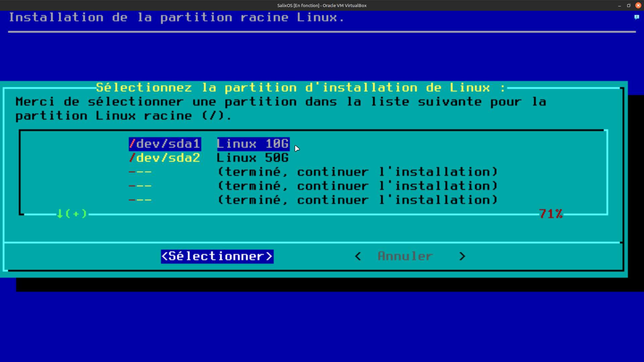Select the /dev/sda2 partition entry

tap(165, 158)
